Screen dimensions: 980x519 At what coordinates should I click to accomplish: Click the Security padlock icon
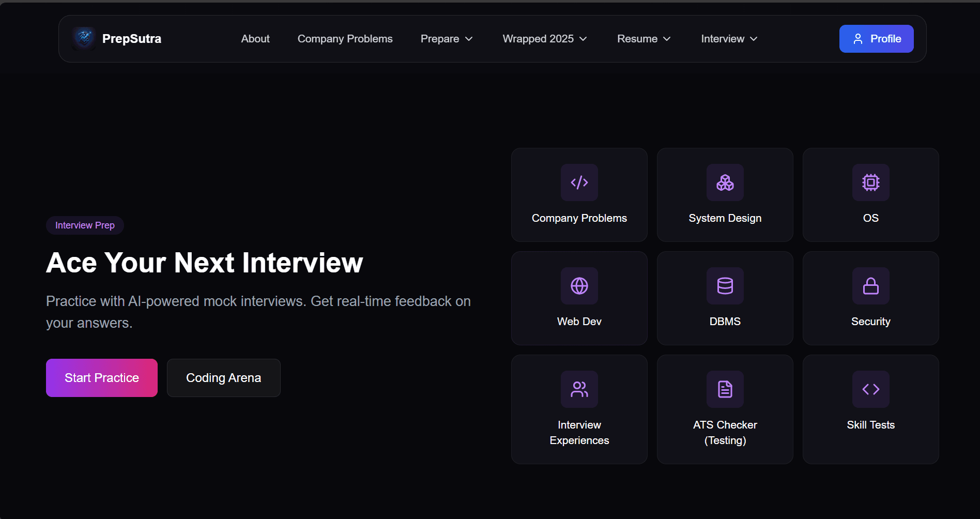[x=870, y=286]
